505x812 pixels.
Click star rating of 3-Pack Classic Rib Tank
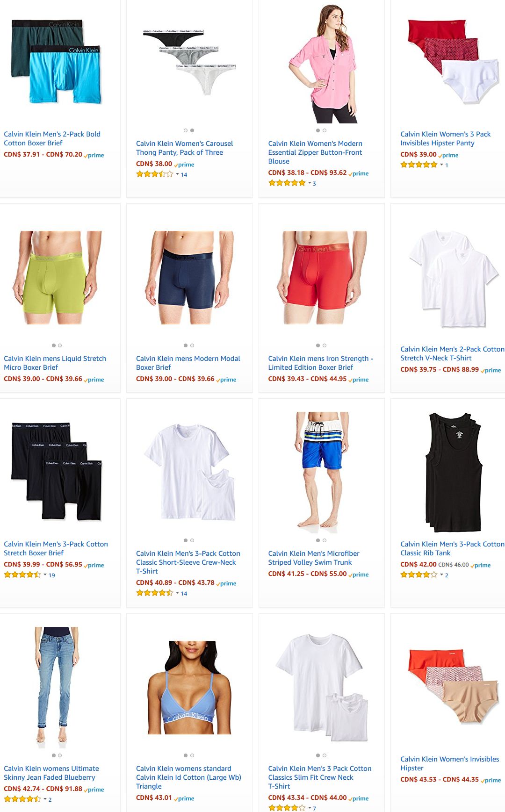point(419,575)
